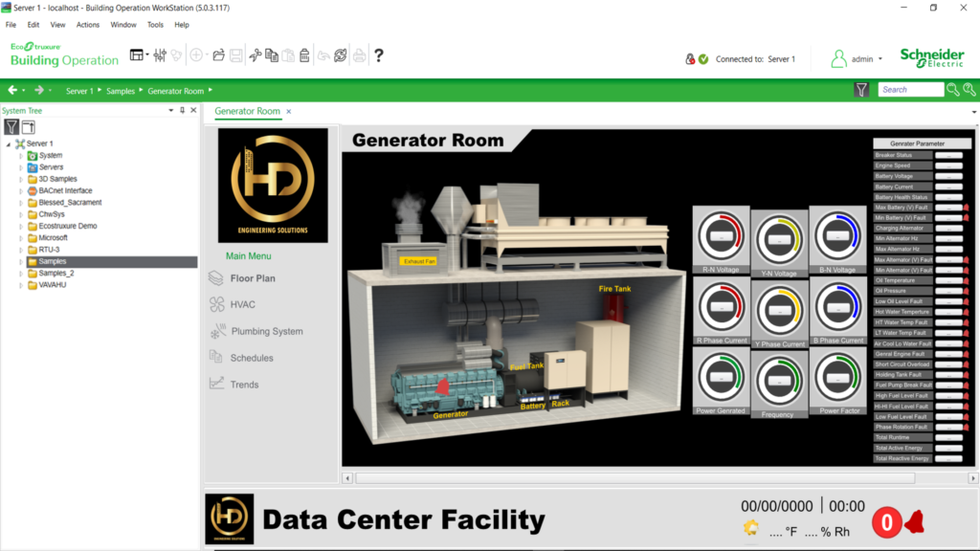Image resolution: width=980 pixels, height=551 pixels.
Task: Click inside the Search input field
Action: [910, 90]
